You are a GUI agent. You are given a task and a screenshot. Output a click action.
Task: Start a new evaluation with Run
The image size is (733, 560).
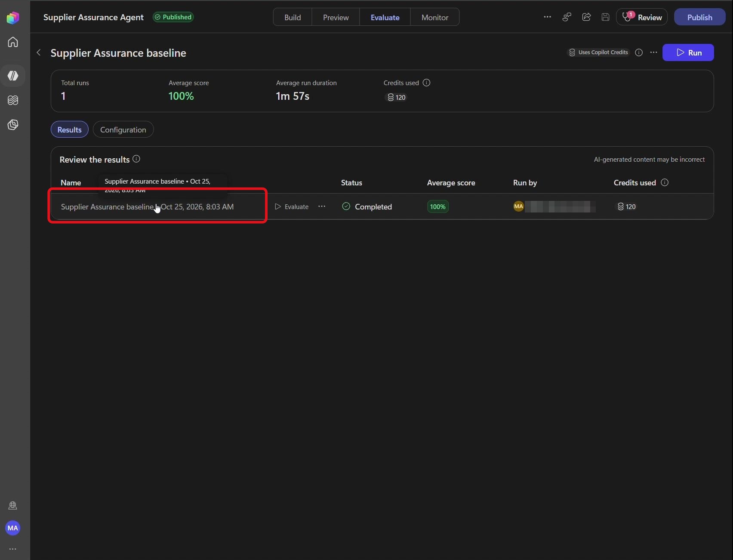click(688, 52)
